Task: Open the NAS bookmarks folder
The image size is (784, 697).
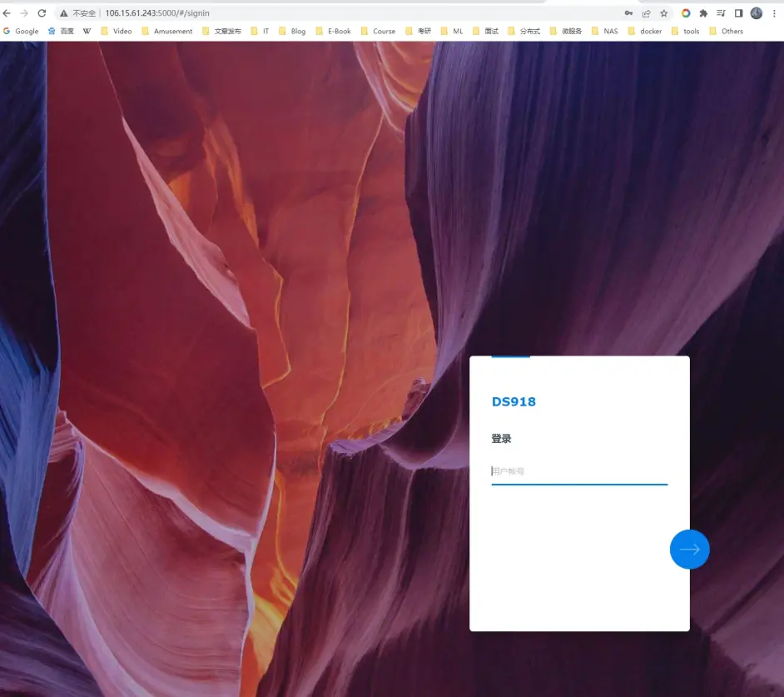Action: (604, 32)
